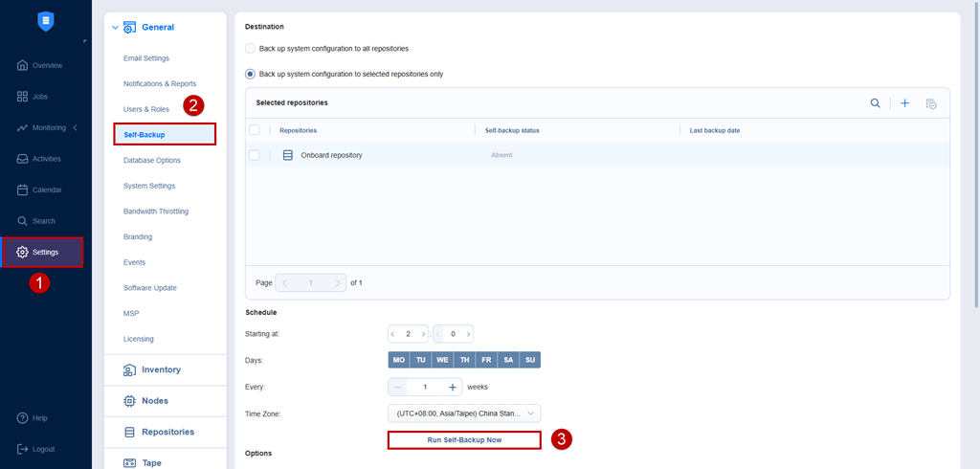The width and height of the screenshot is (980, 469).
Task: Open Search from the magnifier icon
Action: [x=23, y=221]
